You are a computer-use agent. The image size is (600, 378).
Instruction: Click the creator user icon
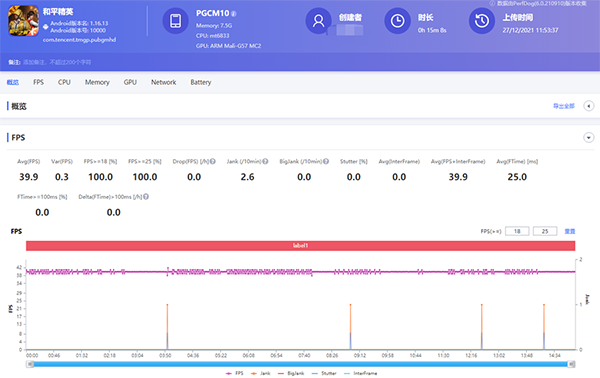318,21
